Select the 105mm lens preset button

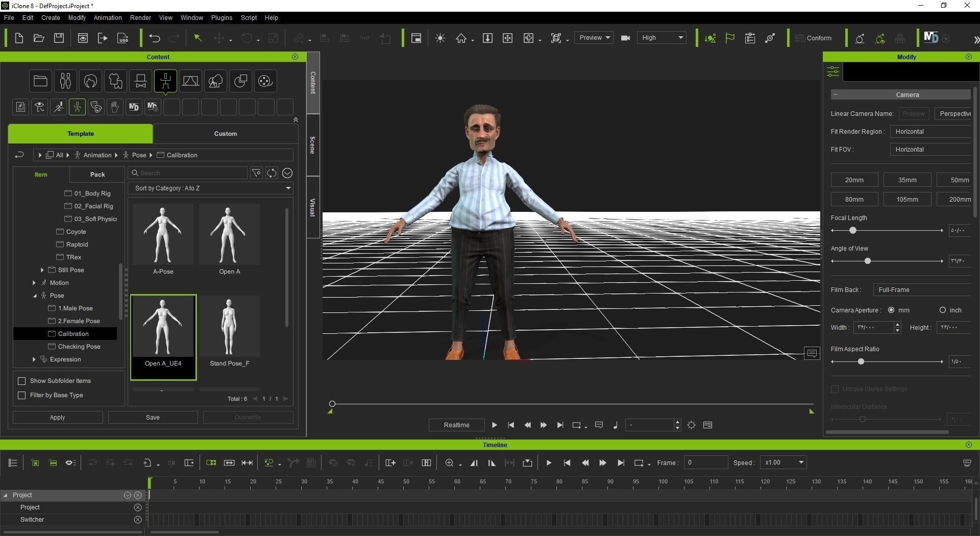tap(907, 200)
